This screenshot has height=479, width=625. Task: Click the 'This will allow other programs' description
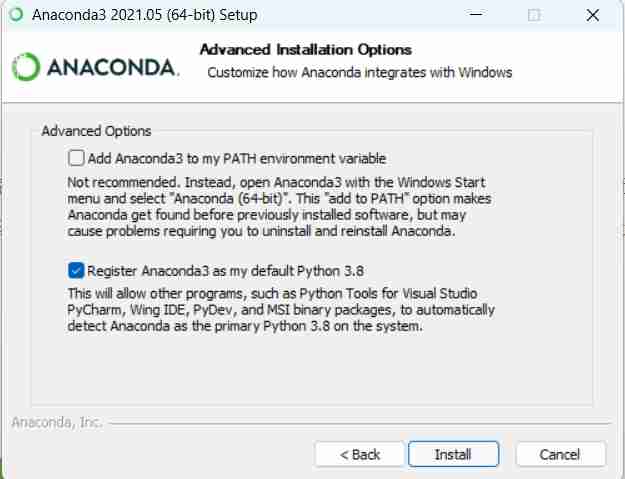(x=281, y=310)
